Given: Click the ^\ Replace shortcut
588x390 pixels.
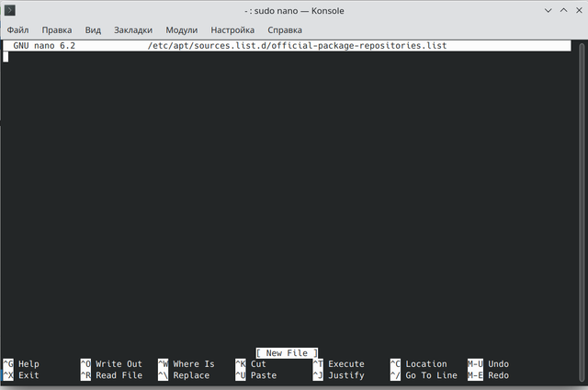Looking at the screenshot, I should coord(184,375).
